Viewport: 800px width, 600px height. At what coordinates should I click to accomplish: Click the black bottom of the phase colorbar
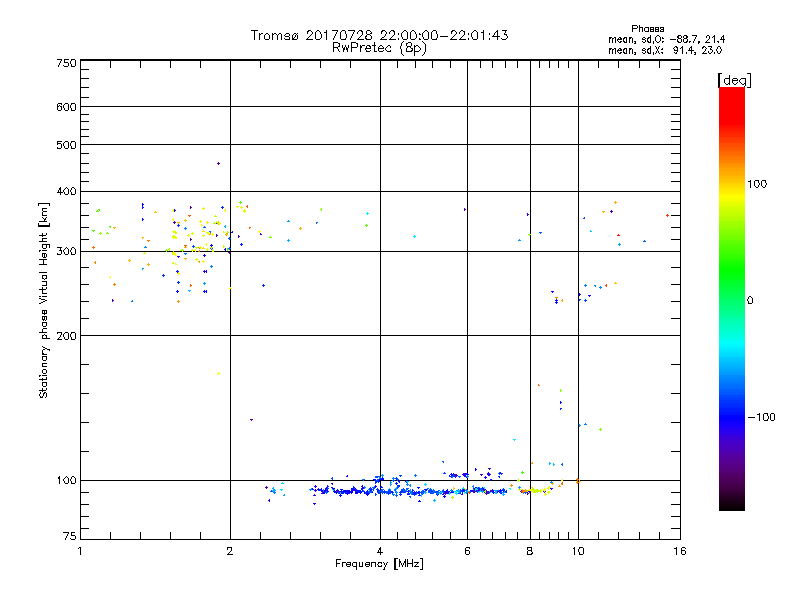(732, 504)
